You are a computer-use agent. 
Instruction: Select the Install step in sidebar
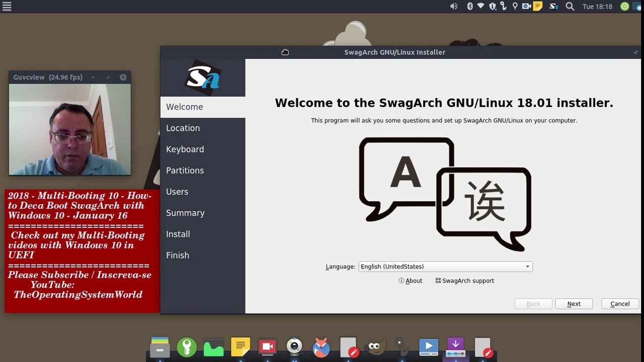(203, 234)
